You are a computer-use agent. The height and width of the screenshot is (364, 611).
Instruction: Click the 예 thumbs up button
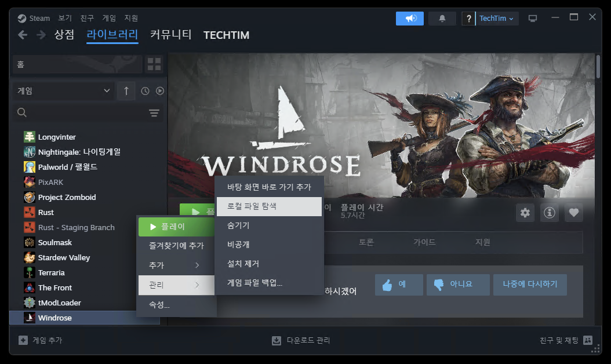point(399,285)
